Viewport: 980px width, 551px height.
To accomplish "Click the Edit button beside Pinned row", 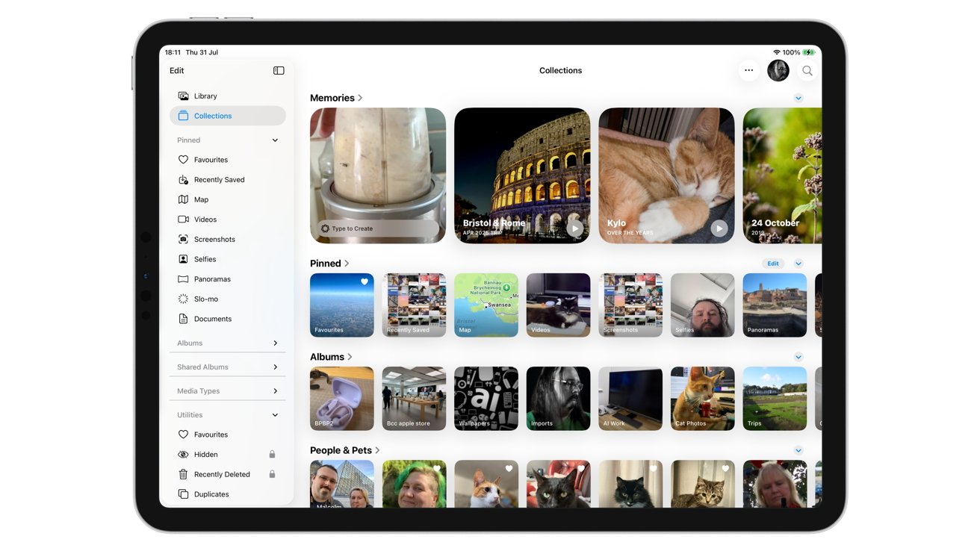I will tap(773, 264).
